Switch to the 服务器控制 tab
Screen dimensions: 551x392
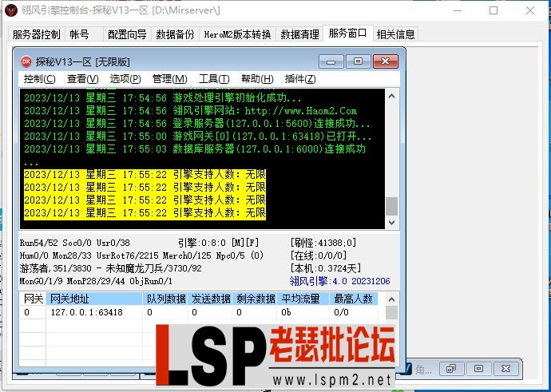click(36, 34)
